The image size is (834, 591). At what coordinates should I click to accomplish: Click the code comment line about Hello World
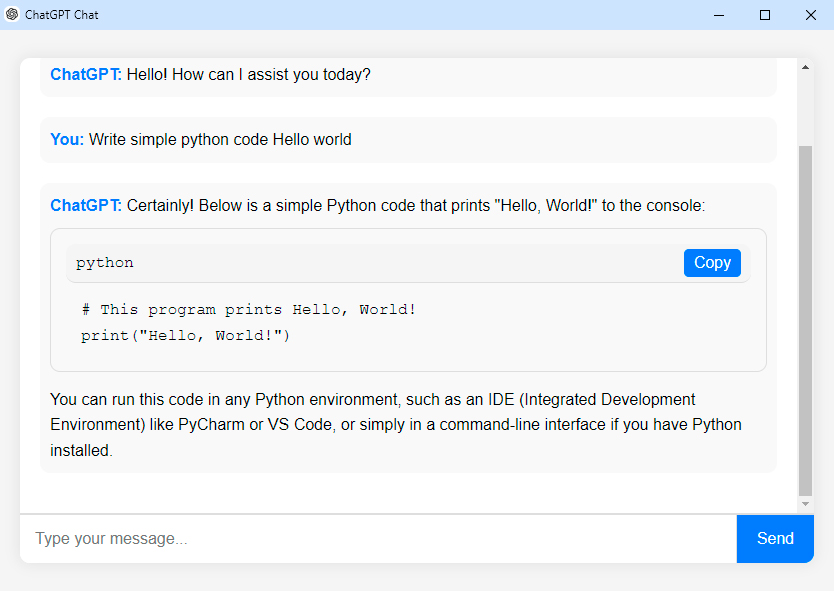(x=249, y=310)
